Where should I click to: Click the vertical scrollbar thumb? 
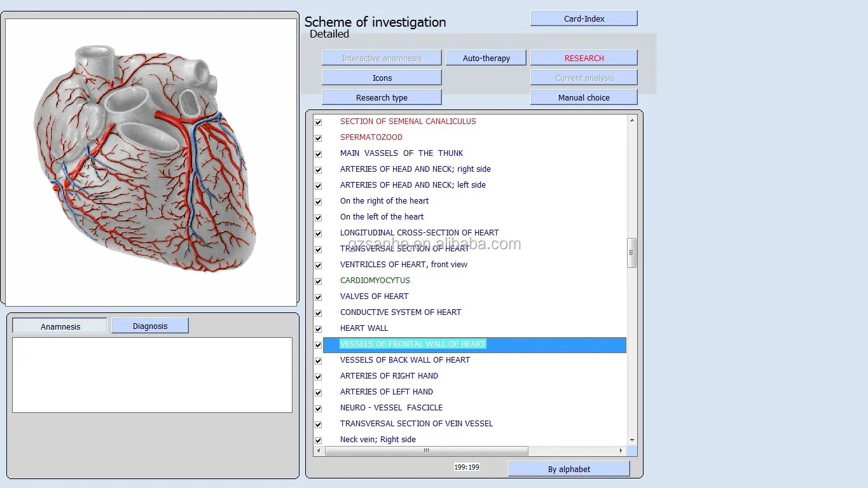[631, 253]
